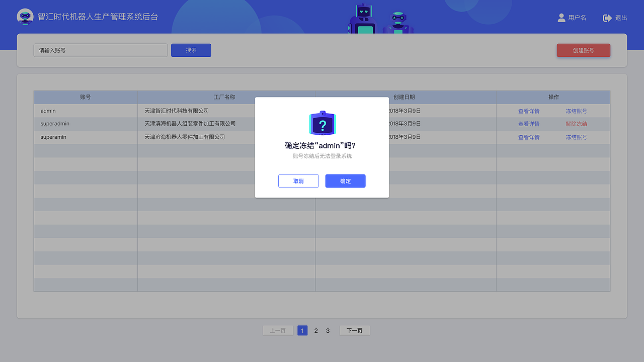The width and height of the screenshot is (644, 362).
Task: Click 冻结账号 for the superamin row
Action: [576, 137]
